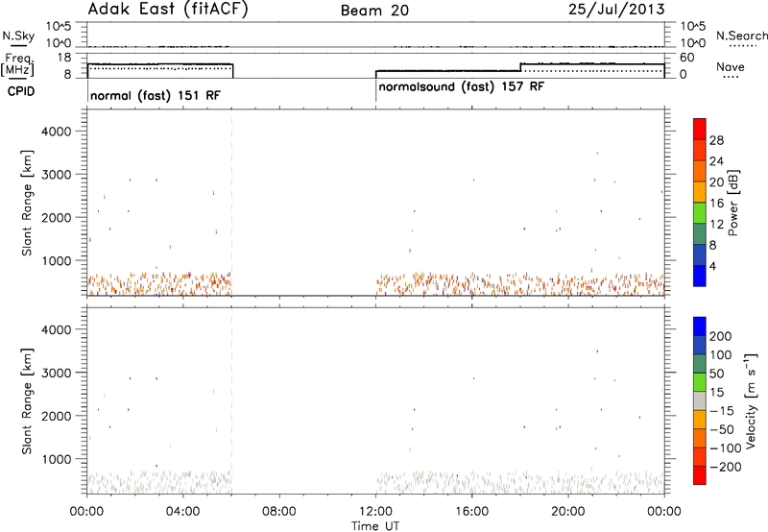Click the 'Velocity [m s⁻¹]' colorbar title
This screenshot has width=768, height=532.
click(x=751, y=400)
